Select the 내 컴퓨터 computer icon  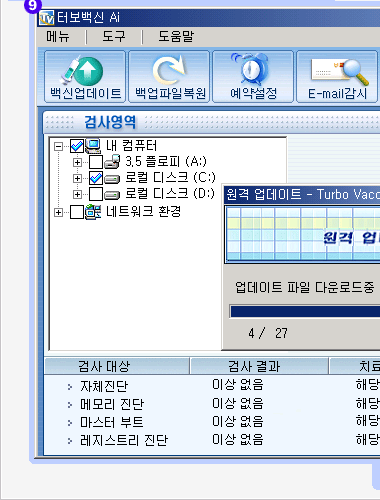tap(93, 146)
